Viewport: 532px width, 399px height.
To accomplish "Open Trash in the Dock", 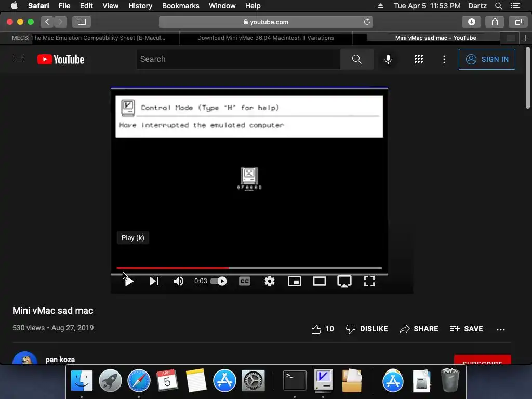I will click(x=450, y=381).
